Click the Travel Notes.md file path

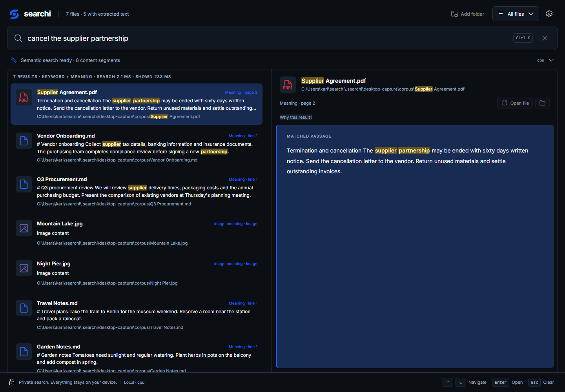point(110,327)
